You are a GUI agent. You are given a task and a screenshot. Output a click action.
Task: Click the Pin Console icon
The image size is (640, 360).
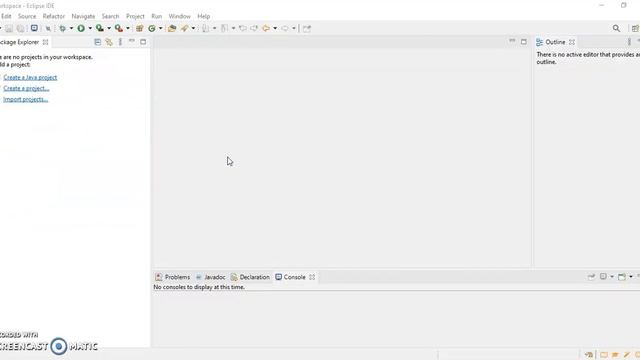point(591,277)
